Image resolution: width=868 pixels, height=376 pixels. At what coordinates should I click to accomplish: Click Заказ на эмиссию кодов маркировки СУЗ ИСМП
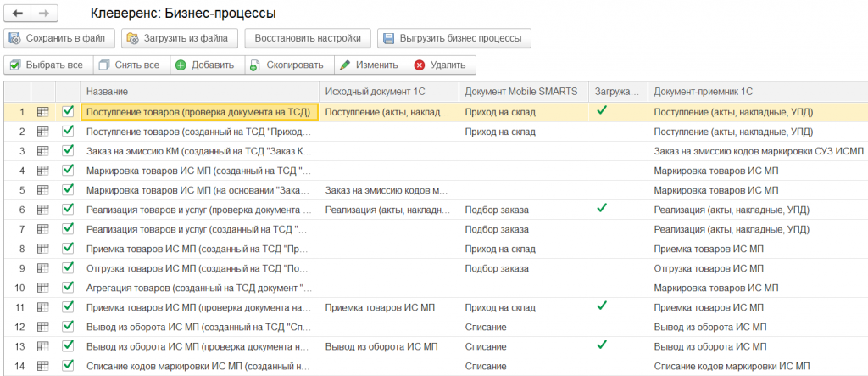click(x=757, y=151)
